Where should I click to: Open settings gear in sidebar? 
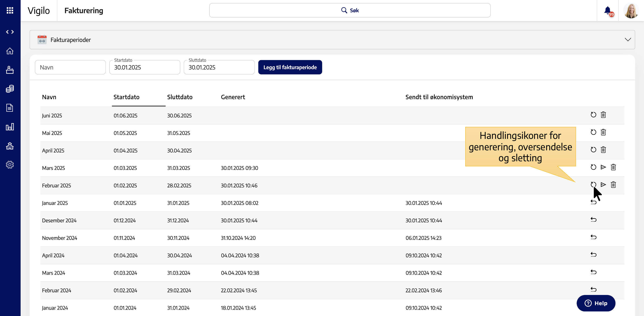(10, 165)
